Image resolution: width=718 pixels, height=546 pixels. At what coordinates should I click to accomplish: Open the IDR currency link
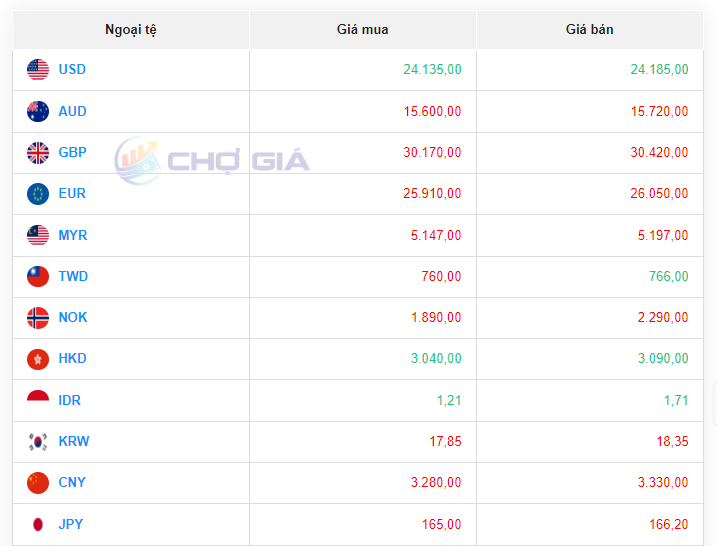click(x=70, y=400)
